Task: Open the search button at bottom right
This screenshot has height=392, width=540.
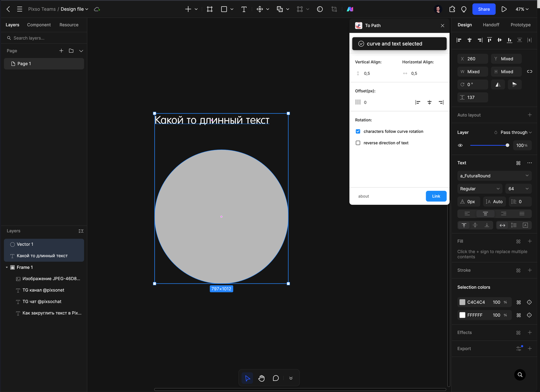Action: [x=520, y=374]
